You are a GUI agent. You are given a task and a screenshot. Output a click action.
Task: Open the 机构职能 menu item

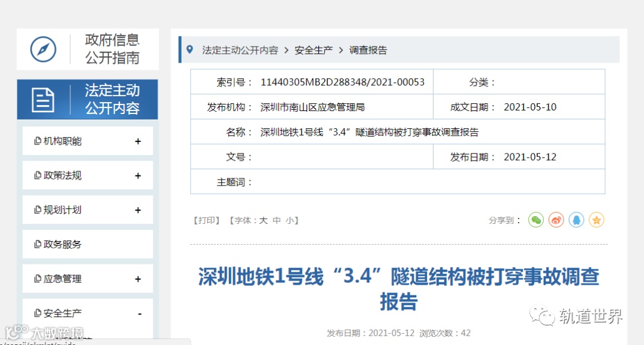[x=88, y=141]
